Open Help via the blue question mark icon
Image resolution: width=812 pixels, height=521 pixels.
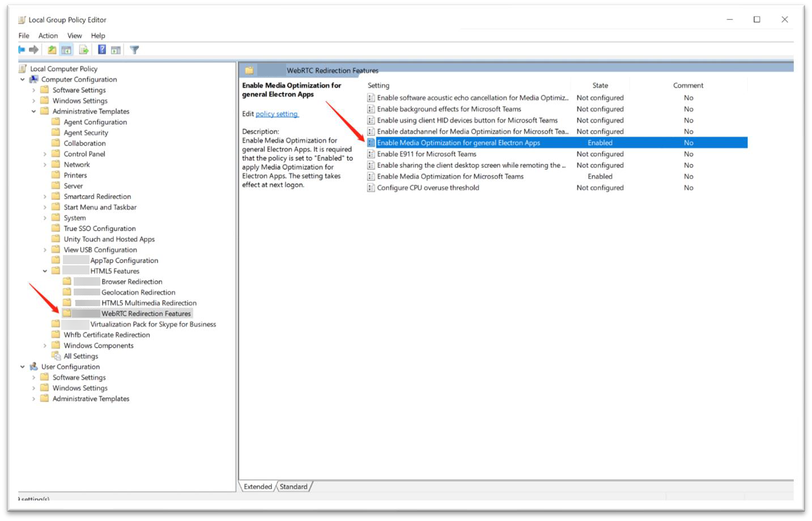click(x=101, y=50)
